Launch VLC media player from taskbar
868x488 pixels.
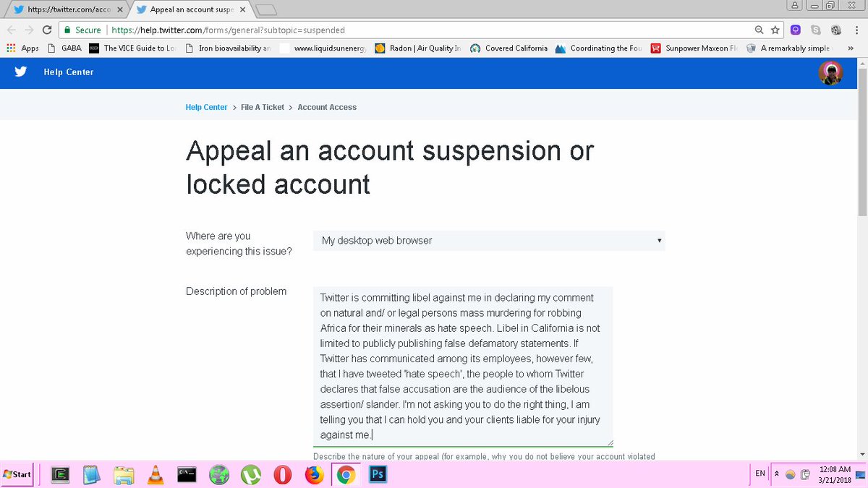pyautogui.click(x=156, y=474)
